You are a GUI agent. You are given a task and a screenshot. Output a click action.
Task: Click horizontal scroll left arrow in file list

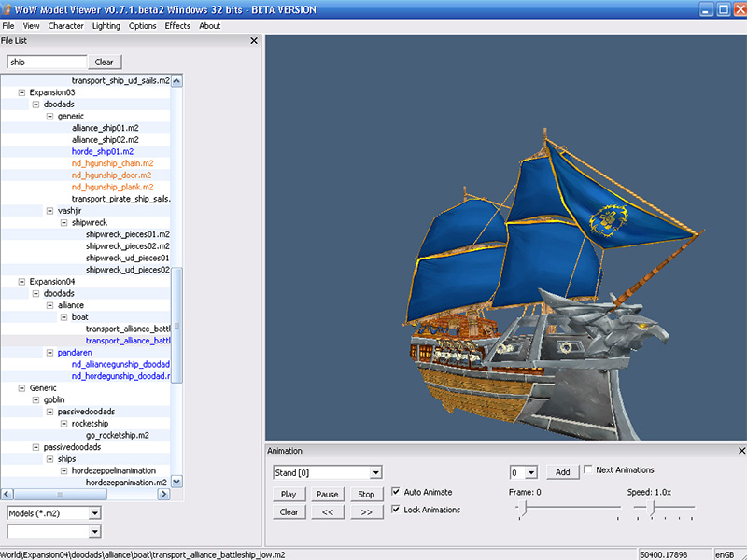coord(7,494)
